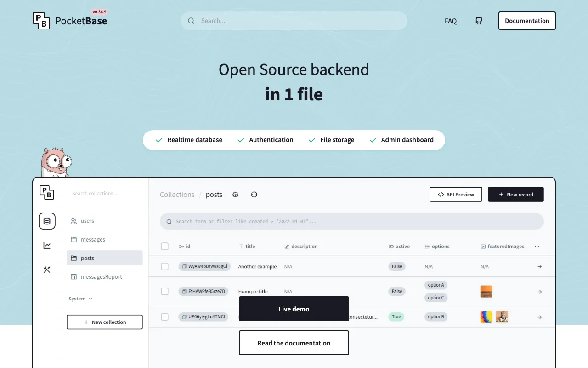This screenshot has height=368, width=588.
Task: Switch to the posts breadcrumb's Collections link
Action: tap(177, 194)
